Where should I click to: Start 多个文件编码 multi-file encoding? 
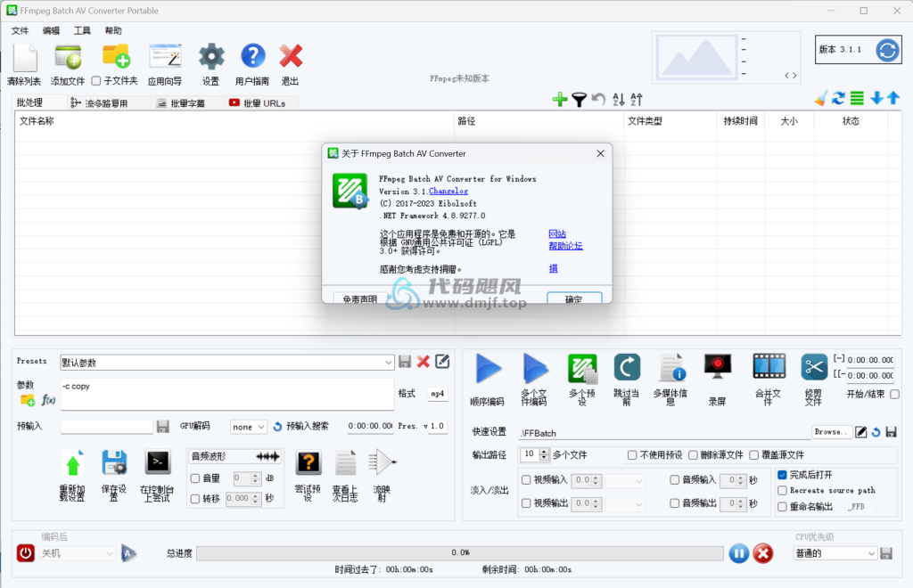tap(535, 369)
